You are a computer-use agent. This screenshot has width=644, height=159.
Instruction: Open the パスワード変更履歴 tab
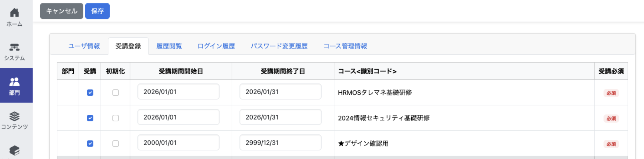click(x=279, y=46)
